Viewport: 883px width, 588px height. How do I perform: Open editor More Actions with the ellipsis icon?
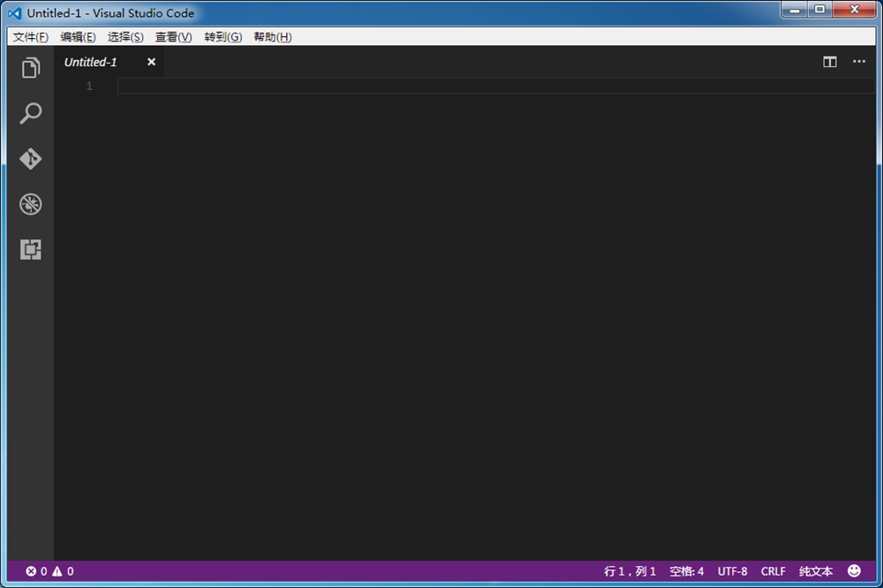coord(859,62)
